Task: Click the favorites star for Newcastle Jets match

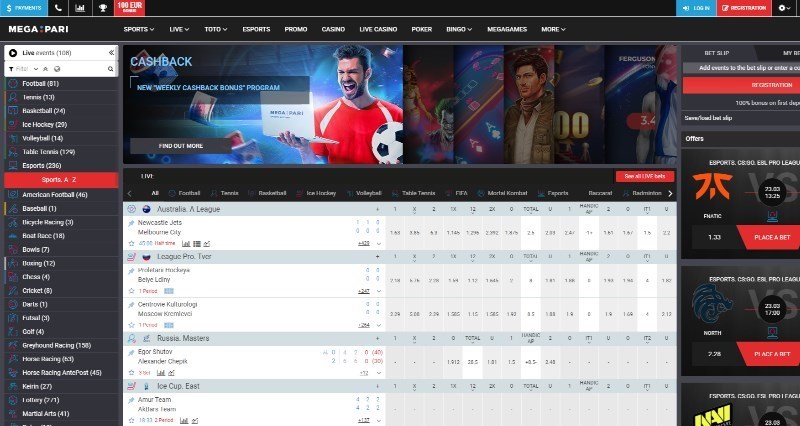Action: pos(132,243)
